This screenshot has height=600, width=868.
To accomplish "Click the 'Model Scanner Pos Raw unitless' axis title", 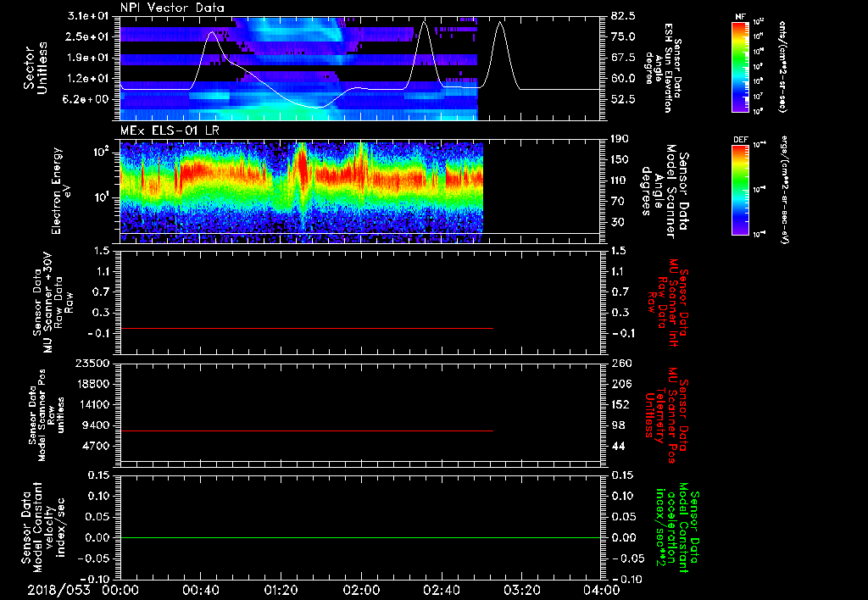I will (x=47, y=414).
